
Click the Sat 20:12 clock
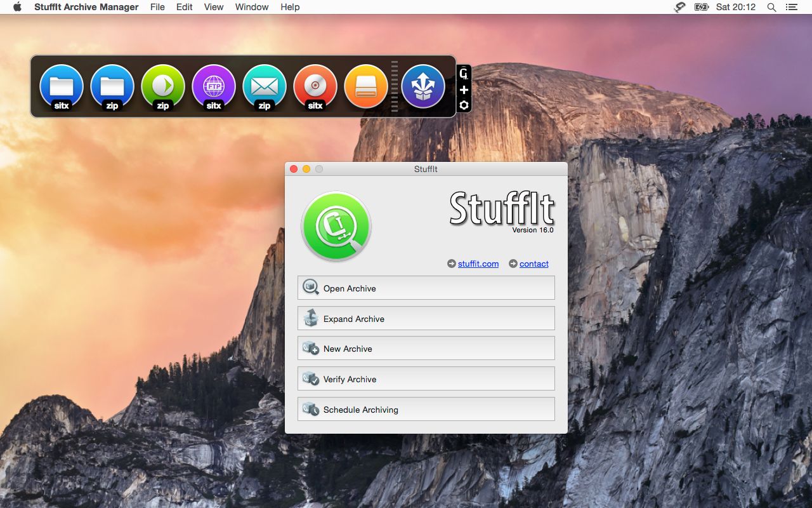tap(736, 7)
